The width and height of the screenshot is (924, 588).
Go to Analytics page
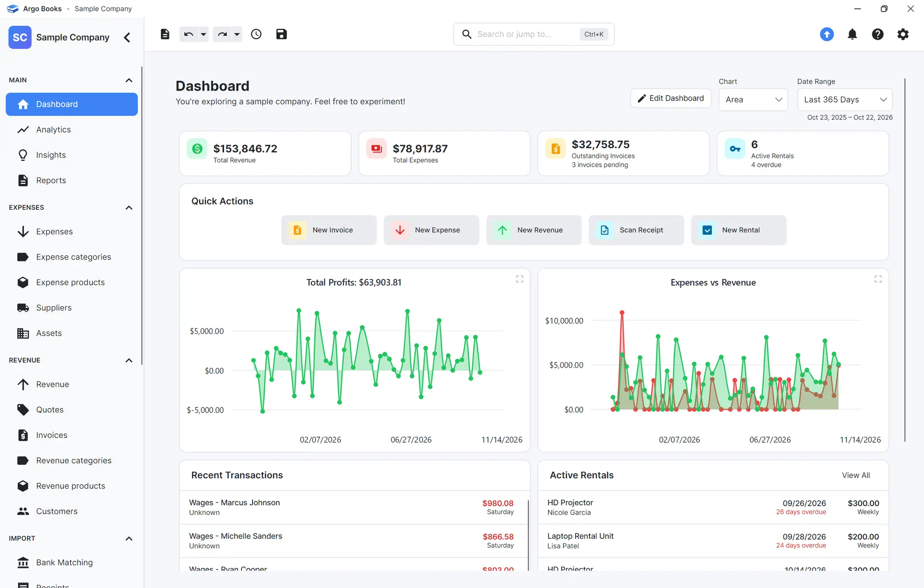pos(72,130)
